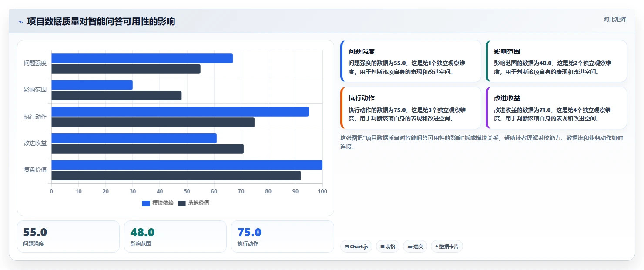644x270 pixels.
Task: Open the 改进收益 description card
Action: pyautogui.click(x=556, y=108)
